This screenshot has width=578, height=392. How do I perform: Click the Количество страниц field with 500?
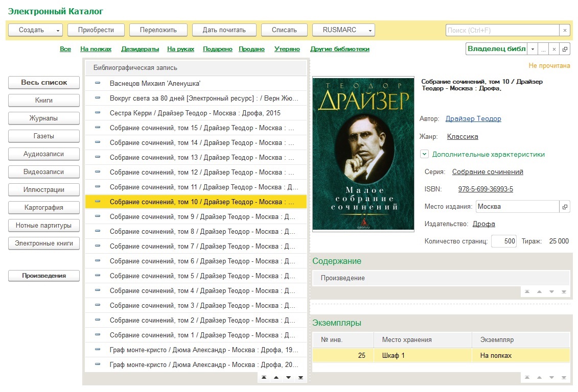point(504,241)
